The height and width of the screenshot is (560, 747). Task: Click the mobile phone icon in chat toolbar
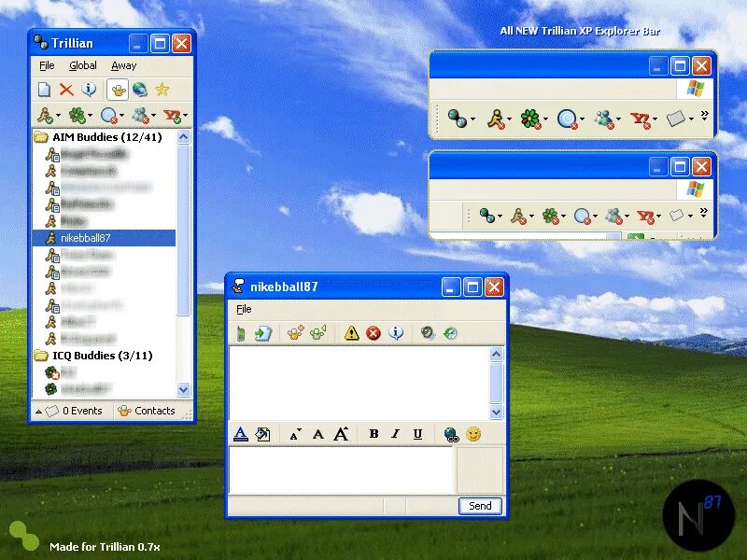point(241,333)
